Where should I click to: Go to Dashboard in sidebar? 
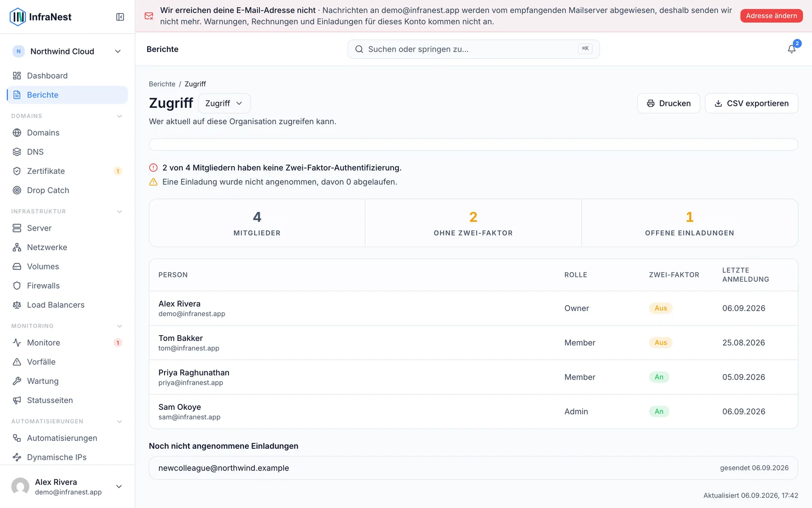tap(67, 76)
